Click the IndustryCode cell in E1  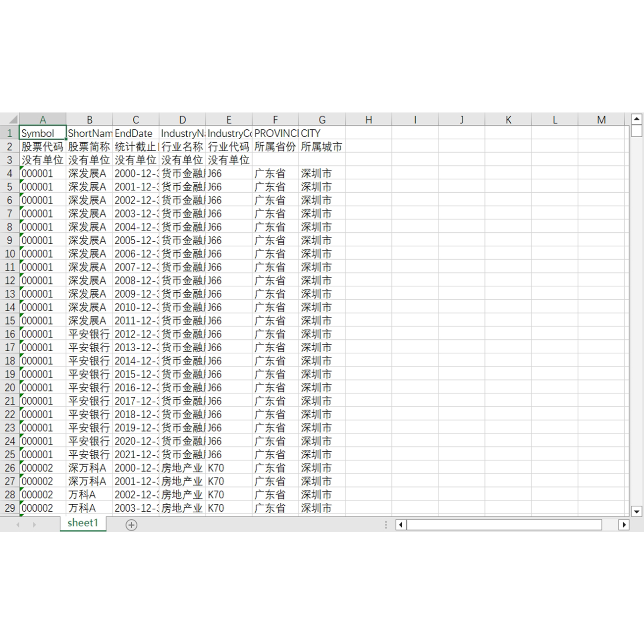click(x=229, y=133)
